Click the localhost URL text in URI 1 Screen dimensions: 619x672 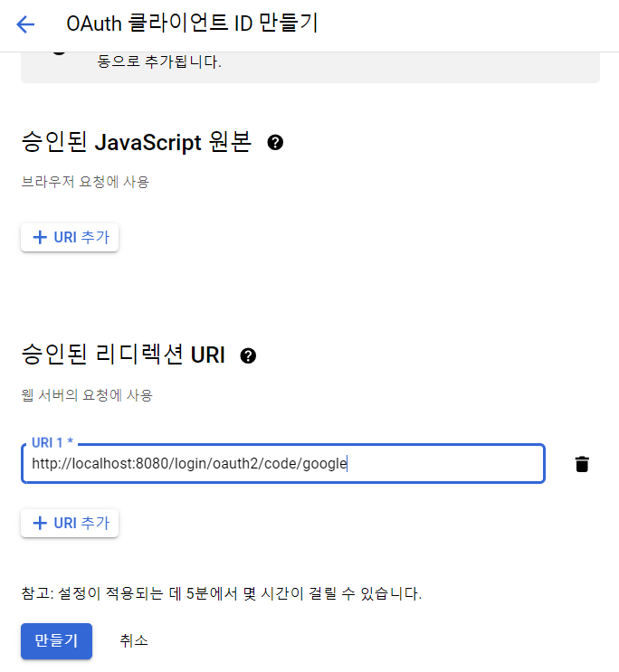point(189,464)
